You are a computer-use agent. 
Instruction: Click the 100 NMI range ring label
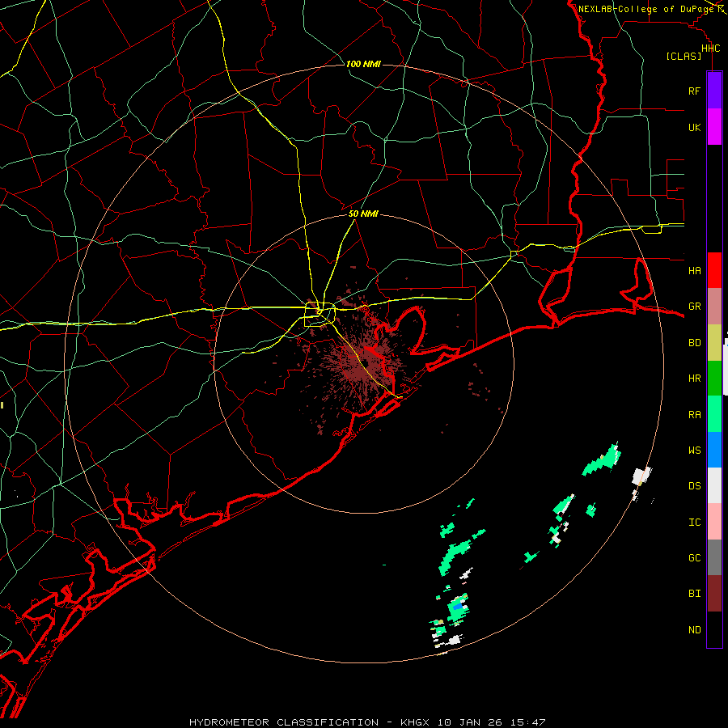point(363,64)
